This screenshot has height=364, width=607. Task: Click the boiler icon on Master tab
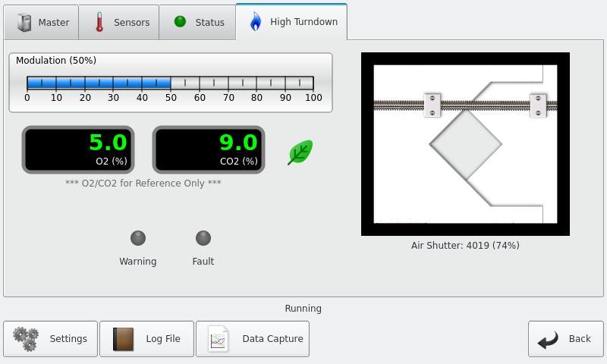[25, 22]
